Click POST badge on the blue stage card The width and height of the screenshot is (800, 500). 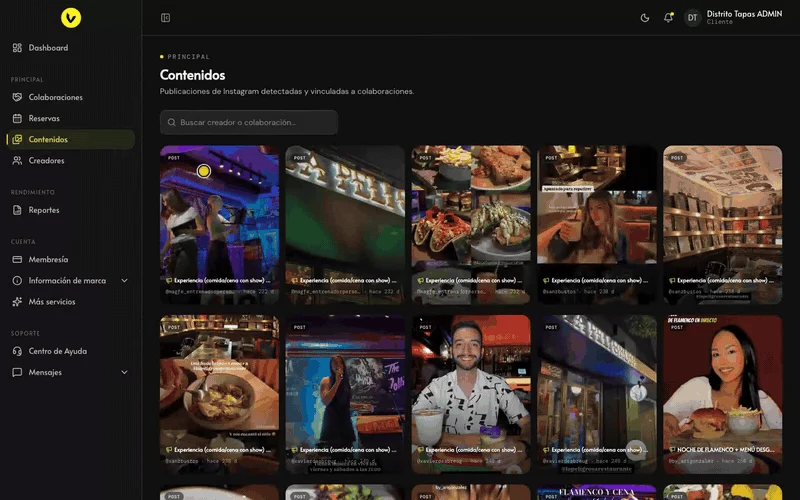coord(174,158)
